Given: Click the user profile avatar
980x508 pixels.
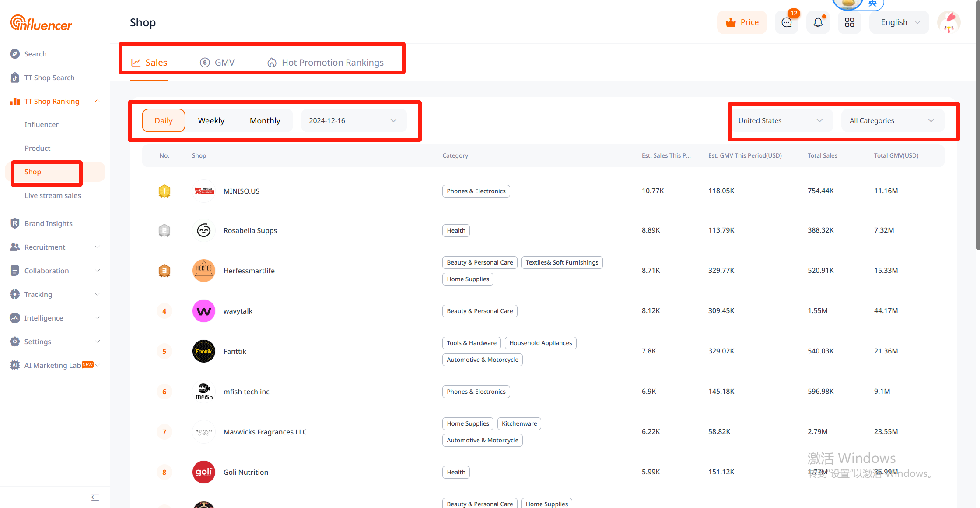Looking at the screenshot, I should point(948,22).
